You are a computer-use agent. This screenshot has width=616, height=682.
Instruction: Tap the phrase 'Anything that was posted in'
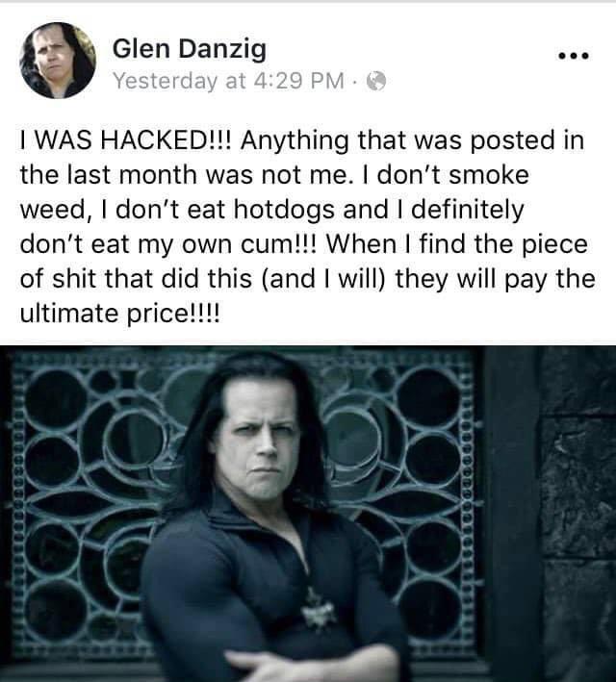(x=412, y=141)
